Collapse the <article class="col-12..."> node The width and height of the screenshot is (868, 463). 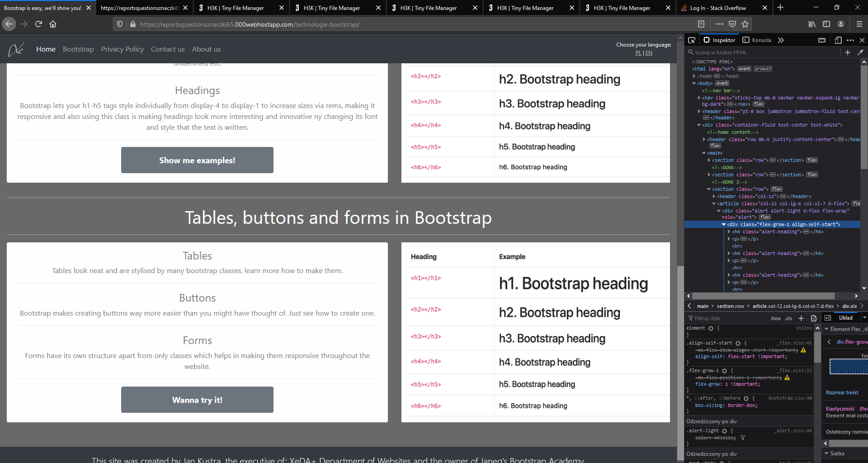(714, 203)
